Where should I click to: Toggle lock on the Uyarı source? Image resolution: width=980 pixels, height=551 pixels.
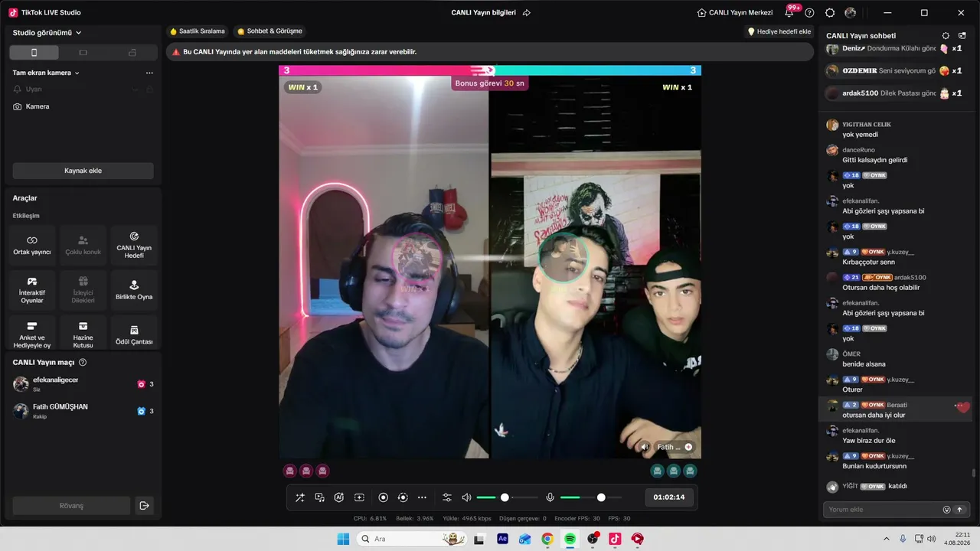point(149,89)
